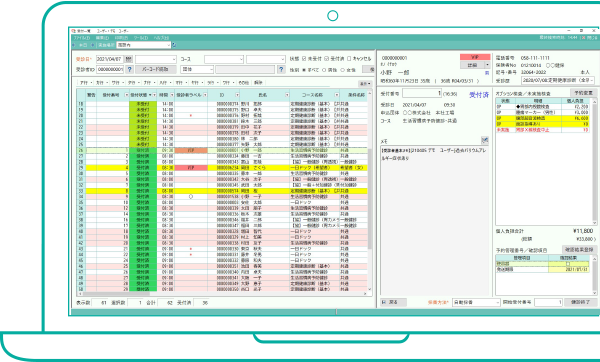
Task: Select the ア行 kana filter tab
Action: [85, 83]
